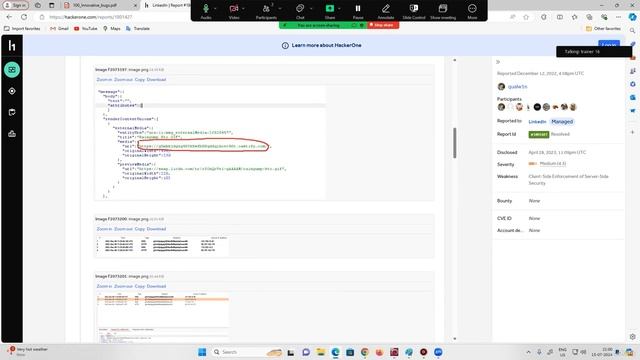Open Zoom Annotate tool

pyautogui.click(x=386, y=11)
